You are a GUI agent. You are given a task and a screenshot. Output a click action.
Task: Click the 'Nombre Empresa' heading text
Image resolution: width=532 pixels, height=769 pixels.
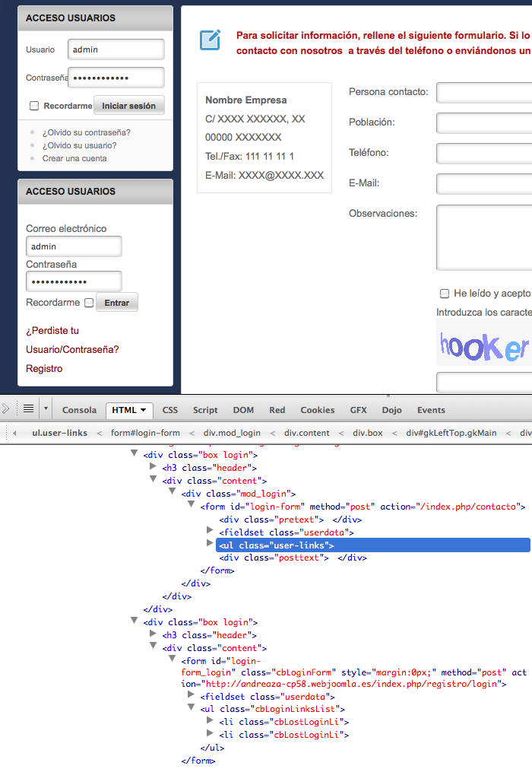[x=246, y=100]
